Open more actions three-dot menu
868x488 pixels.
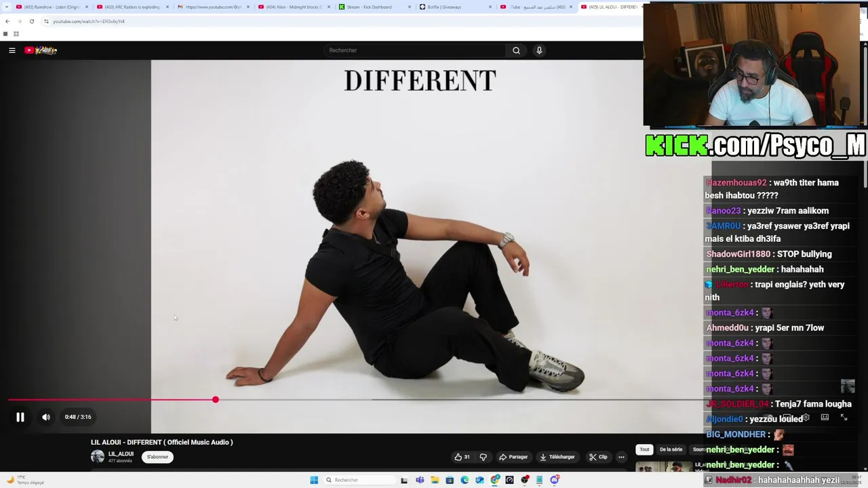(x=621, y=457)
